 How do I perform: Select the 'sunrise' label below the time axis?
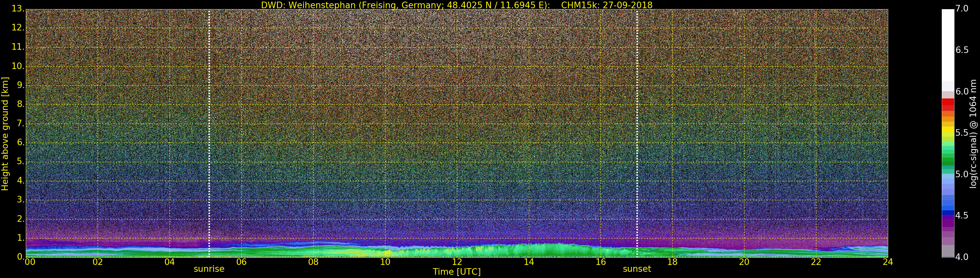pos(209,269)
